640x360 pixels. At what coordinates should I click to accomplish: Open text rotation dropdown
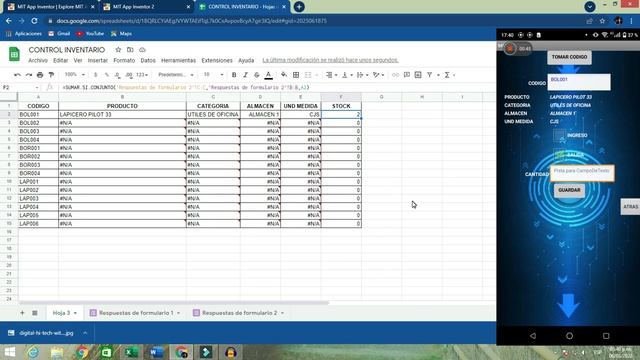pyautogui.click(x=378, y=75)
